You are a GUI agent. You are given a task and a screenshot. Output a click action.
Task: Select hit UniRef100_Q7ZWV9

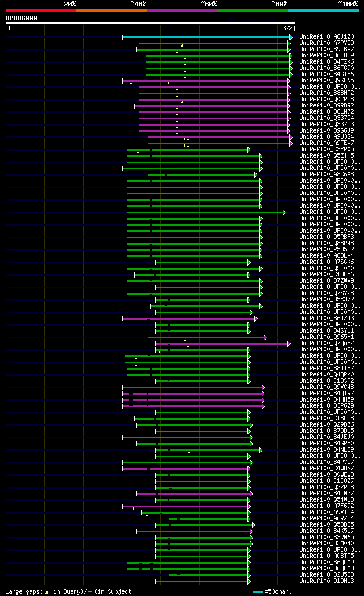[326, 280]
